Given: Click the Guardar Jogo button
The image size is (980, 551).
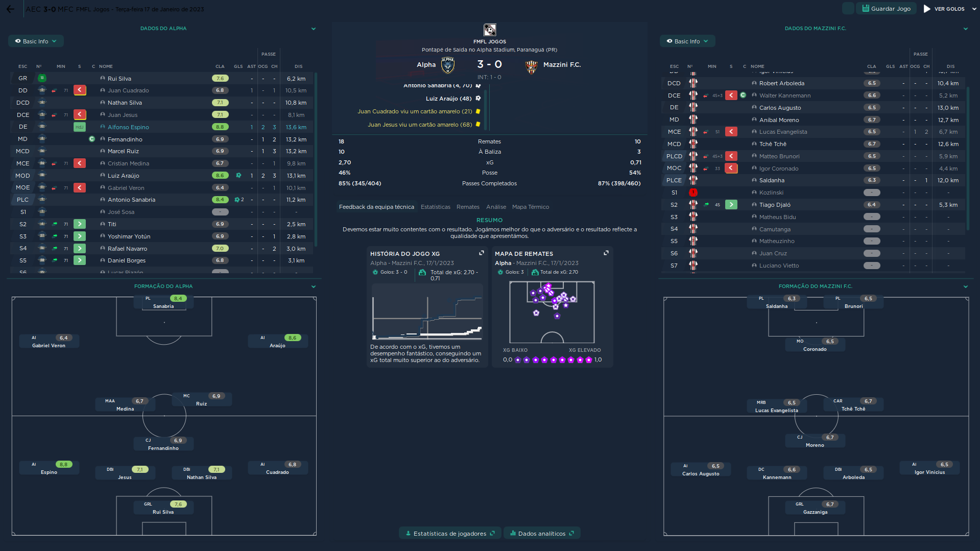Looking at the screenshot, I should point(886,9).
